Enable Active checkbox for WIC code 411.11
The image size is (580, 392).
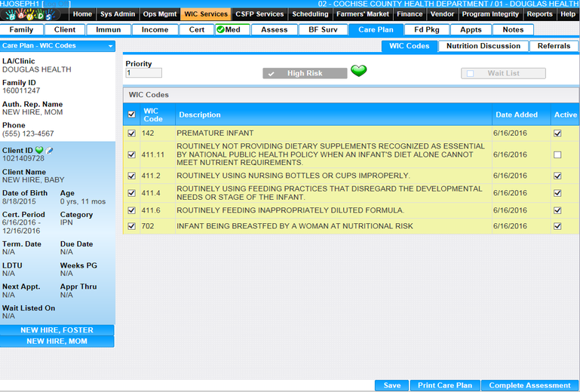tap(557, 155)
